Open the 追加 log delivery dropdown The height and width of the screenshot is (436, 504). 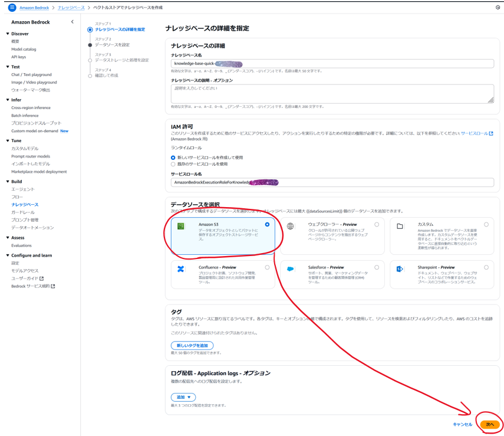coord(183,397)
